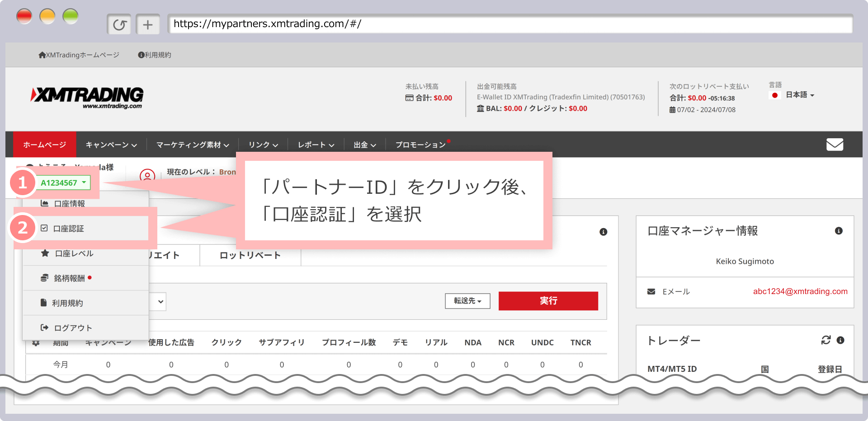Image resolution: width=868 pixels, height=421 pixels.
Task: Click the info icon on the トレーダー panel
Action: [840, 340]
